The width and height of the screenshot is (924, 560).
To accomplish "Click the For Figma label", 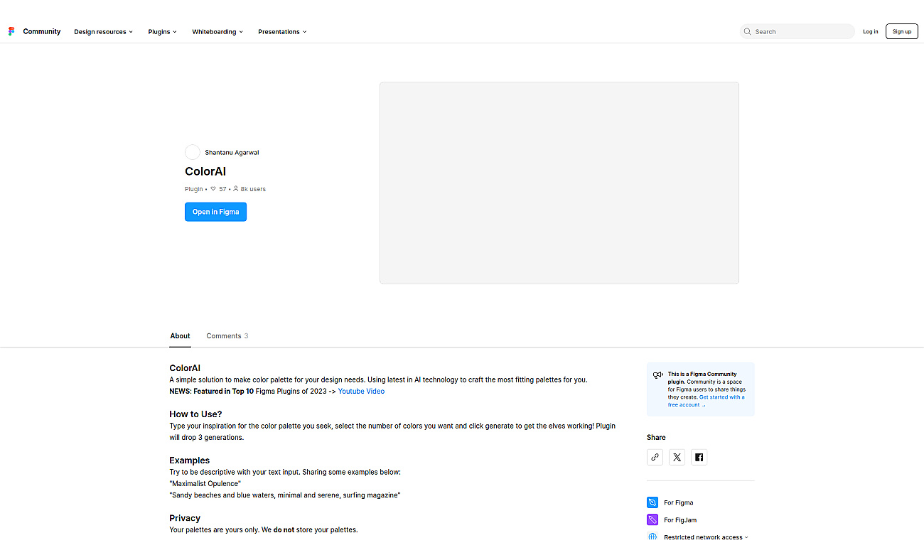I will coord(679,502).
